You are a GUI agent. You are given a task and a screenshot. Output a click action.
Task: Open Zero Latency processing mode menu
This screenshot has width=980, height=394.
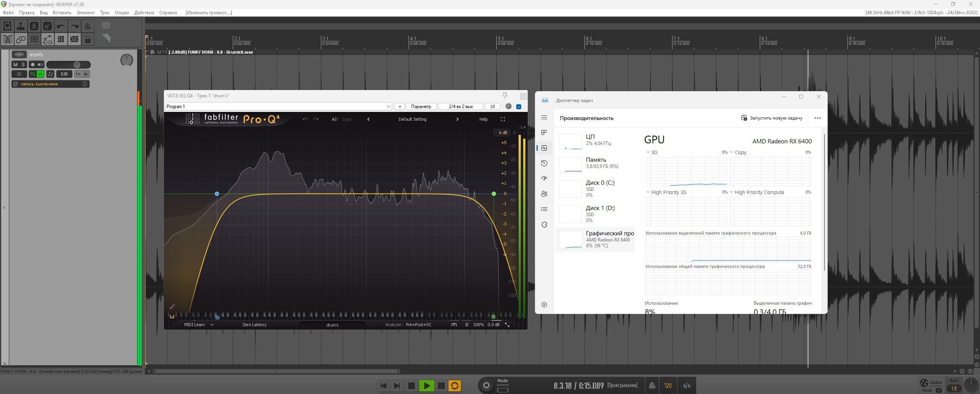pos(254,325)
